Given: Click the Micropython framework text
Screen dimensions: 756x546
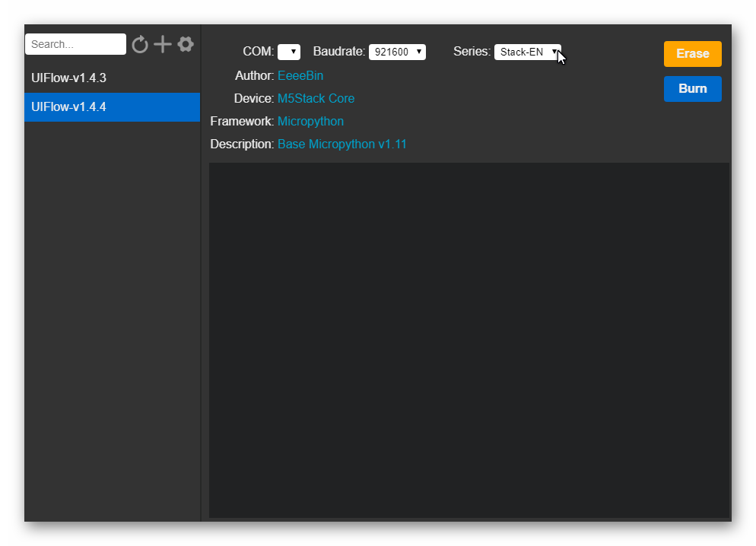Looking at the screenshot, I should pos(310,121).
